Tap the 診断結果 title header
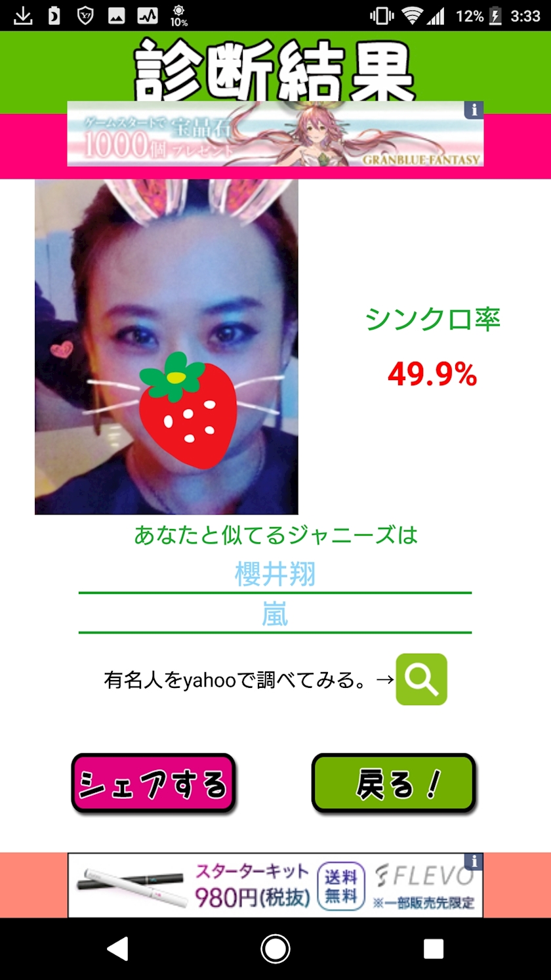This screenshot has height=980, width=551. tap(275, 71)
